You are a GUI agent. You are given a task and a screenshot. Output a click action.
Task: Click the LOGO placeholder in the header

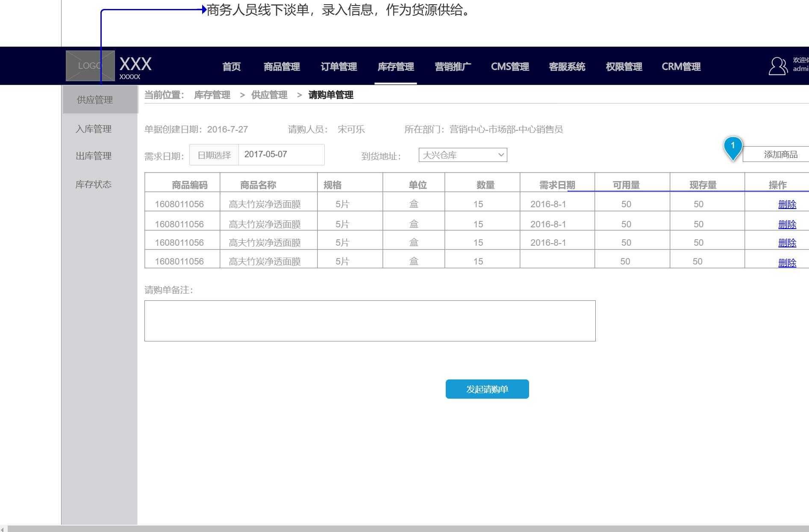pyautogui.click(x=90, y=66)
